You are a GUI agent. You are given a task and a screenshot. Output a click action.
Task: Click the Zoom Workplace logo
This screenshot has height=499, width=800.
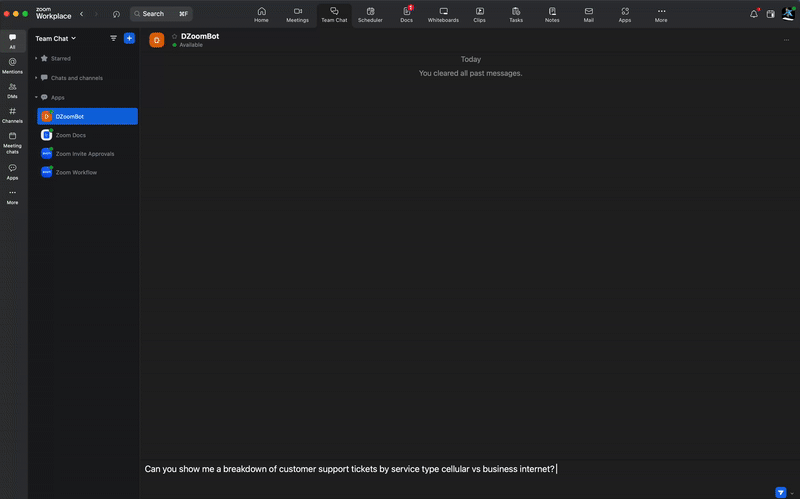[x=53, y=13]
